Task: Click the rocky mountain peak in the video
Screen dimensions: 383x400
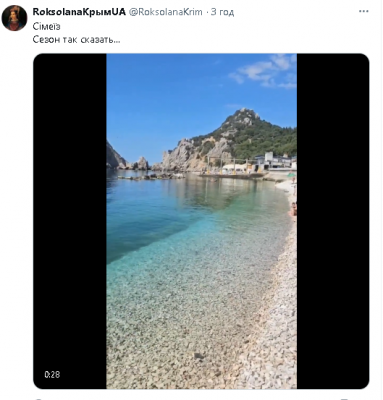Action: tap(245, 117)
